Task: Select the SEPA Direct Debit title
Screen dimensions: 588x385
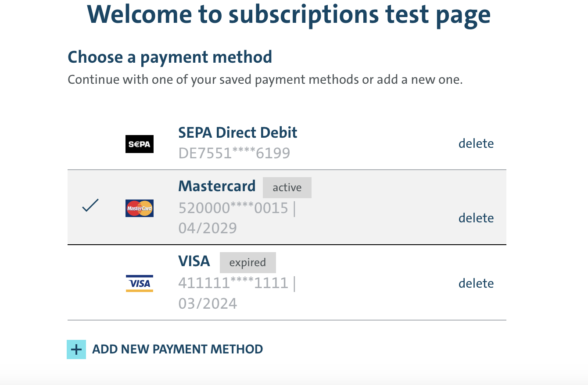Action: pyautogui.click(x=238, y=132)
